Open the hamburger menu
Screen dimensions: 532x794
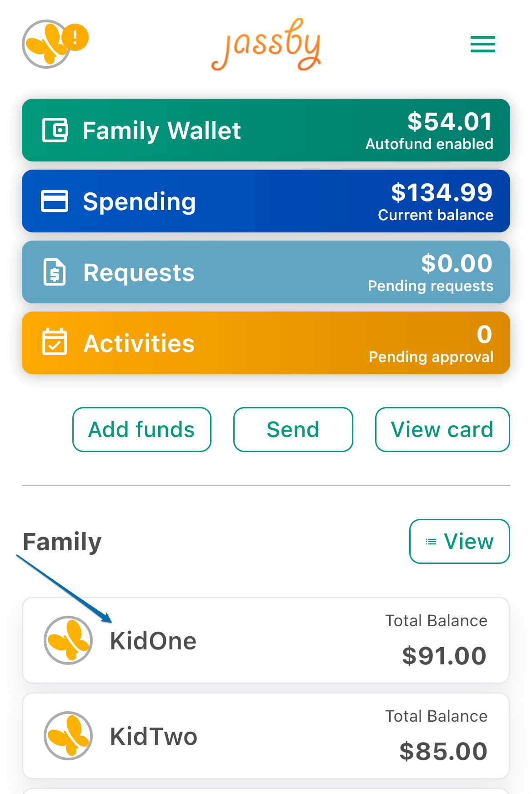coord(482,44)
